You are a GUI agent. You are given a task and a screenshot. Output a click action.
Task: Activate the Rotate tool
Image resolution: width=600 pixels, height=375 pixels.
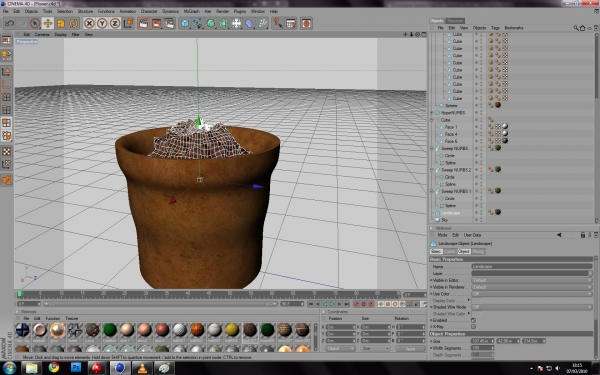tap(73, 23)
